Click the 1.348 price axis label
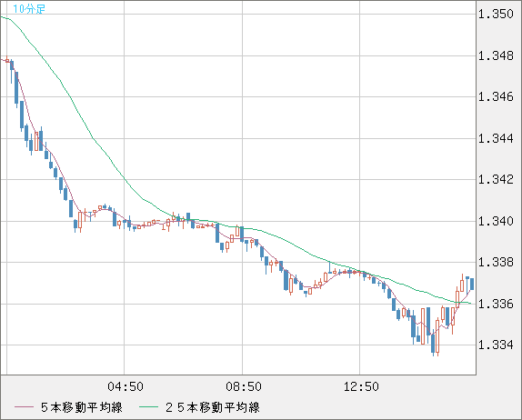 (x=496, y=55)
